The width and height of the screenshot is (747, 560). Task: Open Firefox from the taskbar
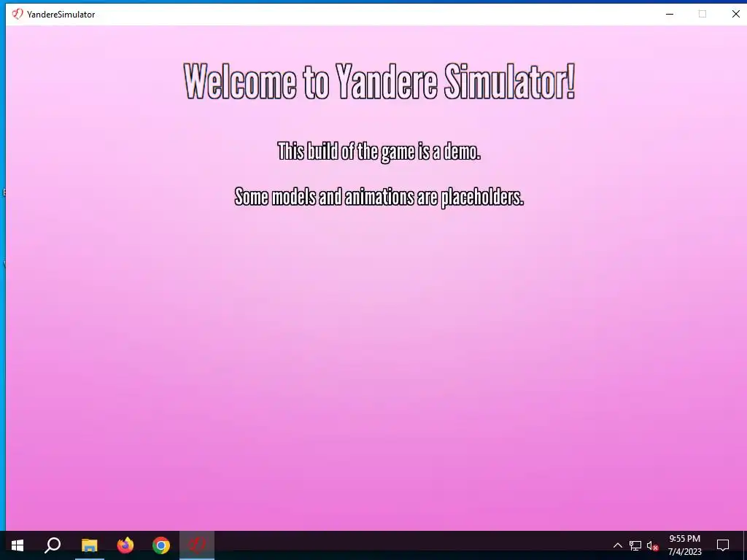(125, 545)
